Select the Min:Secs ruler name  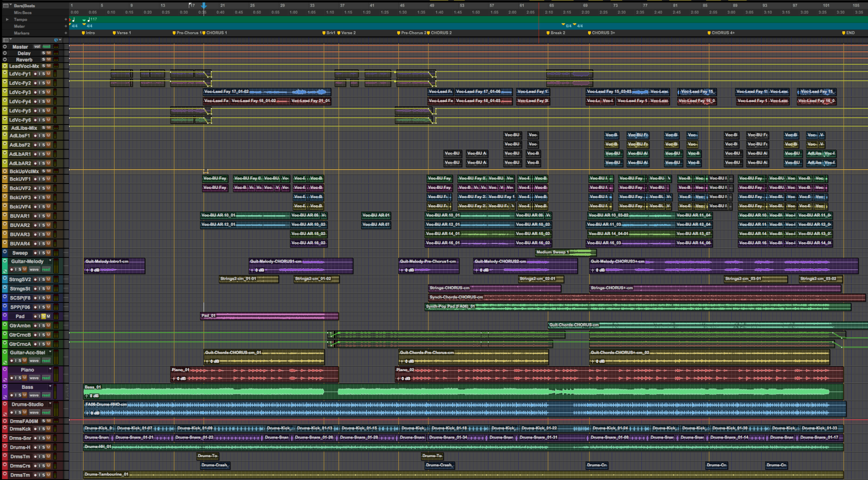[x=23, y=13]
